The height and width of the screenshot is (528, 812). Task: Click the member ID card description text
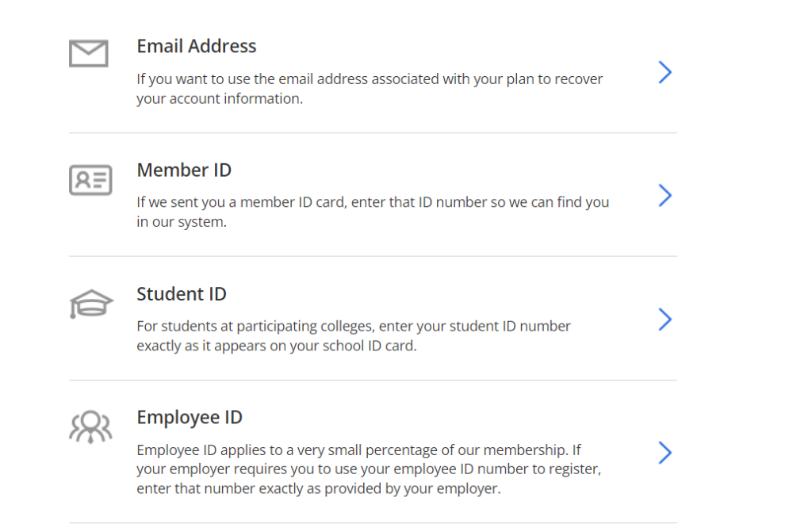tap(373, 212)
